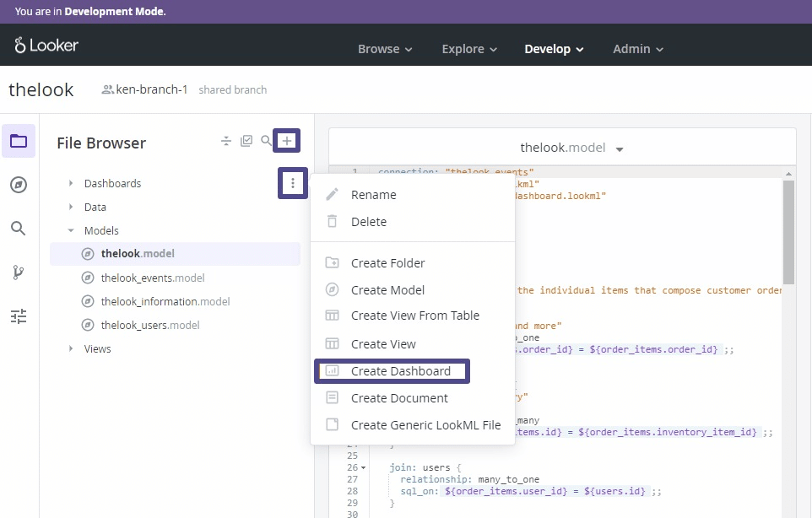
Task: Click the collapse all folders icon
Action: (x=225, y=141)
